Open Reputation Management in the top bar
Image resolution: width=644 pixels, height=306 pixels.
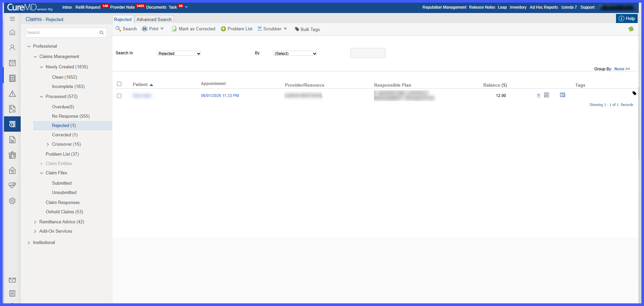coord(444,7)
